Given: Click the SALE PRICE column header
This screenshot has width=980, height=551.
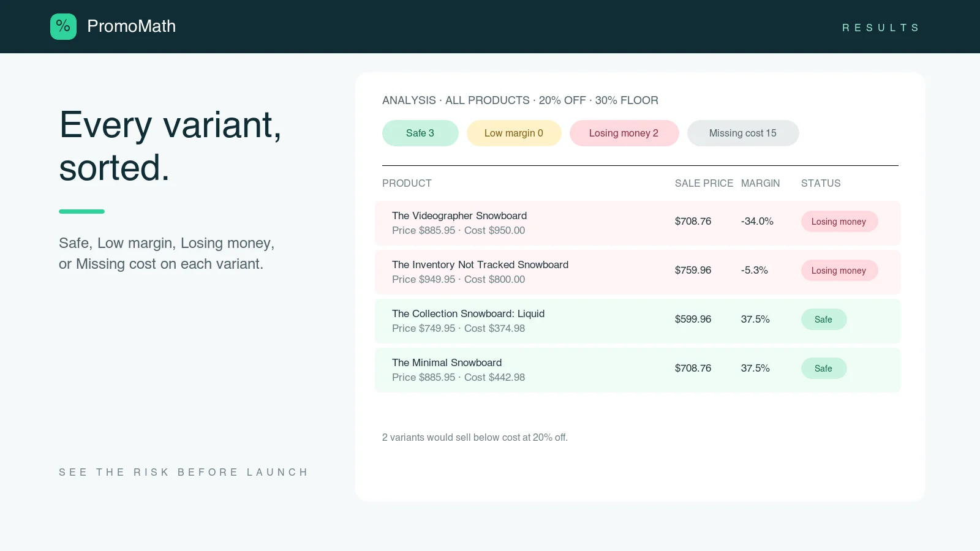Looking at the screenshot, I should (x=704, y=183).
